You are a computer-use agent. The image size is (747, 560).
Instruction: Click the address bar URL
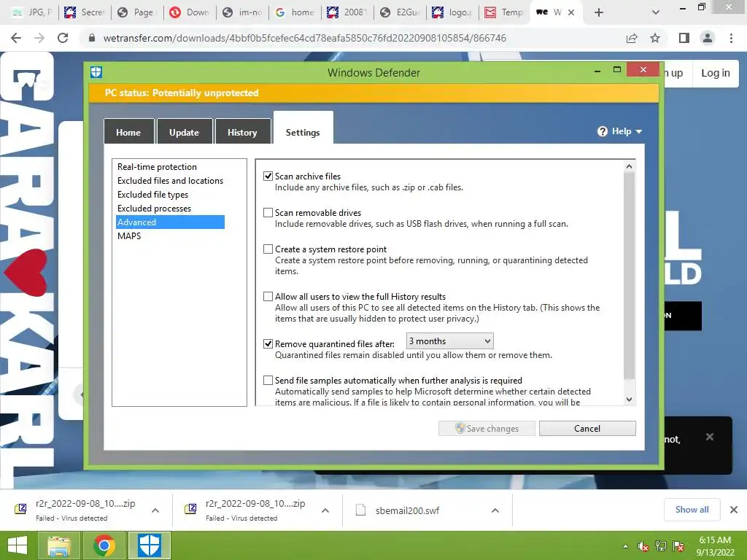point(305,38)
